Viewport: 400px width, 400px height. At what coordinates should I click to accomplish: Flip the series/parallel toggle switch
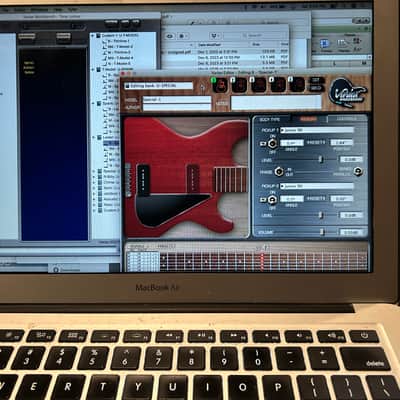(x=358, y=171)
